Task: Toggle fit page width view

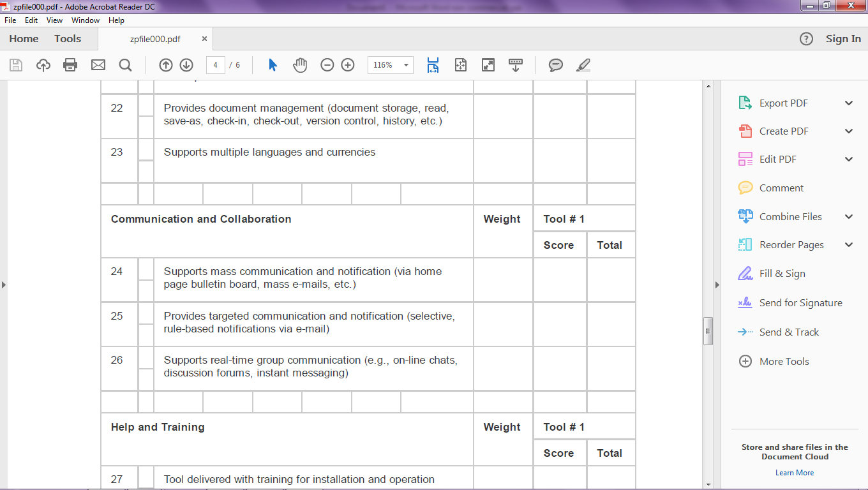Action: 433,64
